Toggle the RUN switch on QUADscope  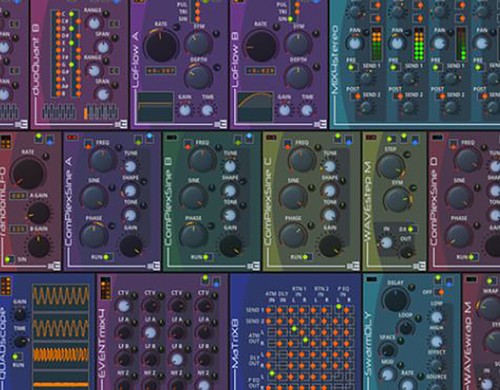(x=17, y=357)
